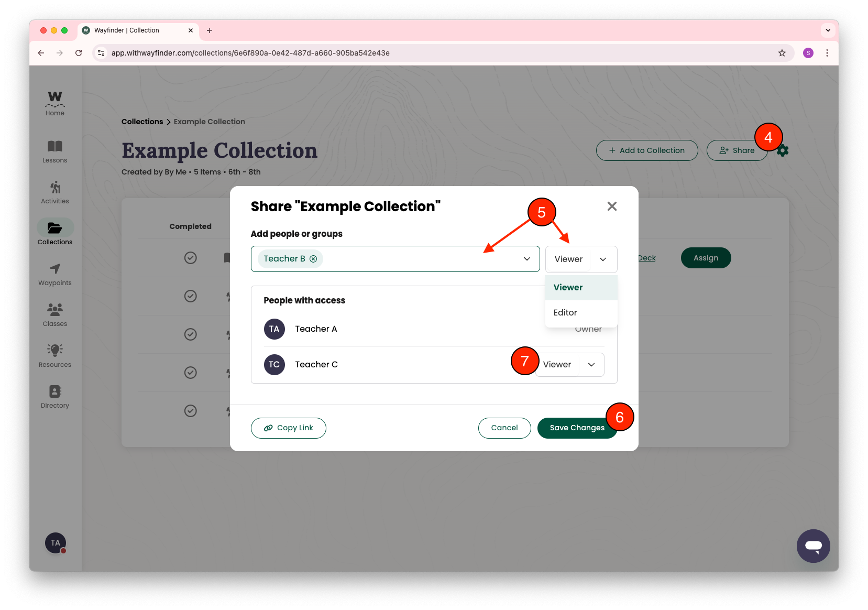The width and height of the screenshot is (868, 610).
Task: Close the Share dialog with X
Action: (612, 206)
